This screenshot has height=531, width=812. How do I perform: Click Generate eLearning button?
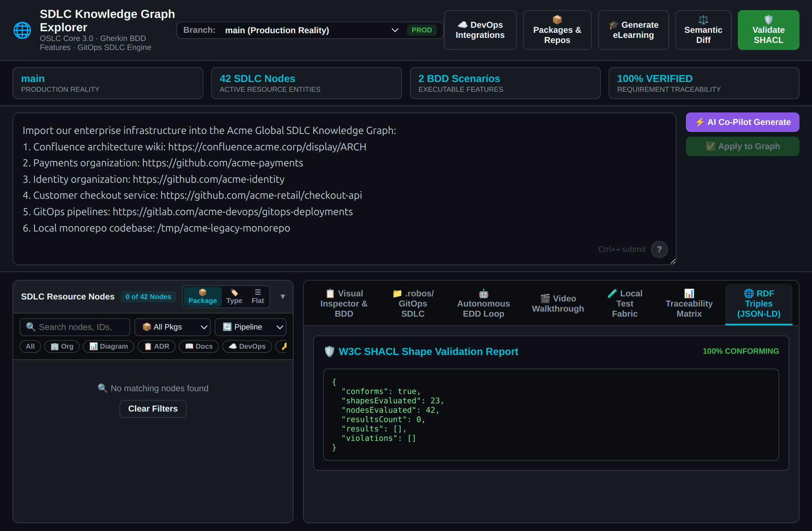tap(633, 30)
